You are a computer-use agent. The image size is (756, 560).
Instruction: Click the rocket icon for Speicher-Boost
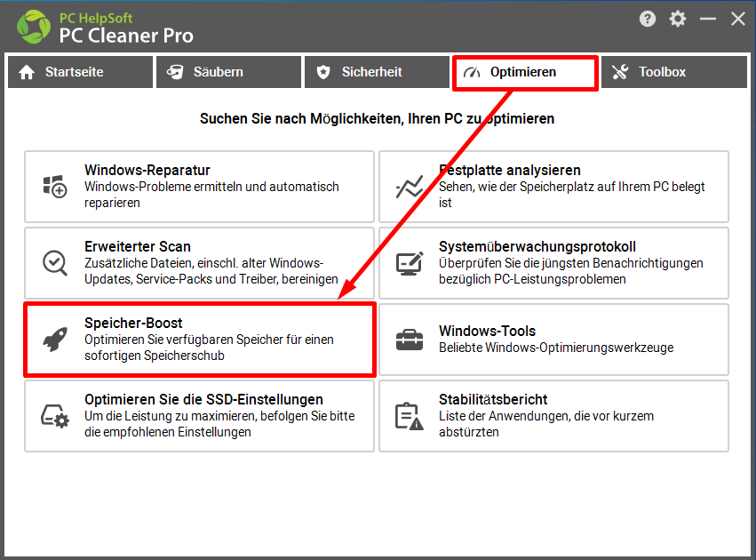(x=55, y=340)
